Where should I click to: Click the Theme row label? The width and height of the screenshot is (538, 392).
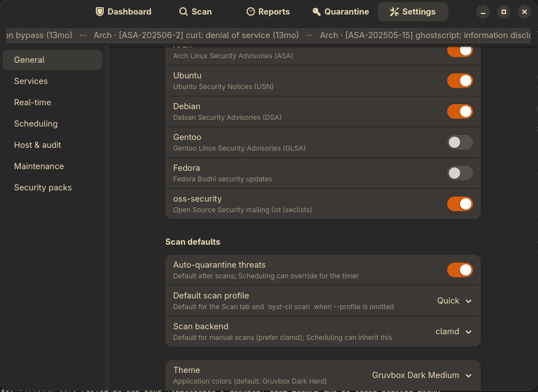(187, 370)
